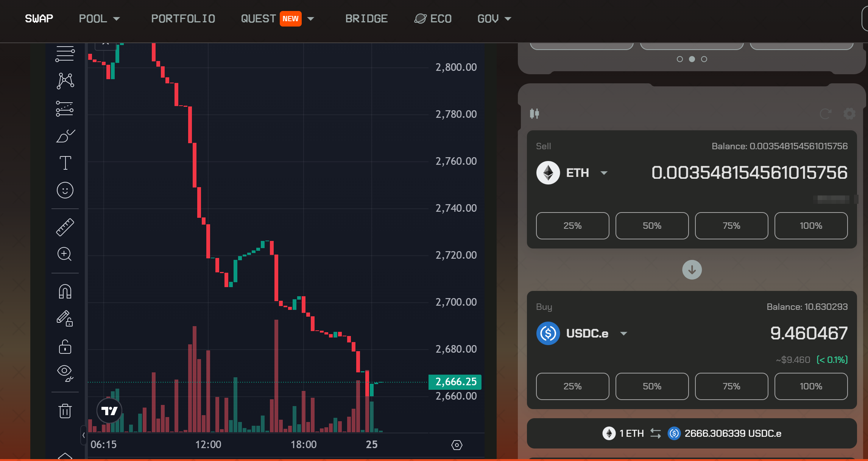Open the emoji icons tool
This screenshot has width=868, height=461.
pos(65,190)
